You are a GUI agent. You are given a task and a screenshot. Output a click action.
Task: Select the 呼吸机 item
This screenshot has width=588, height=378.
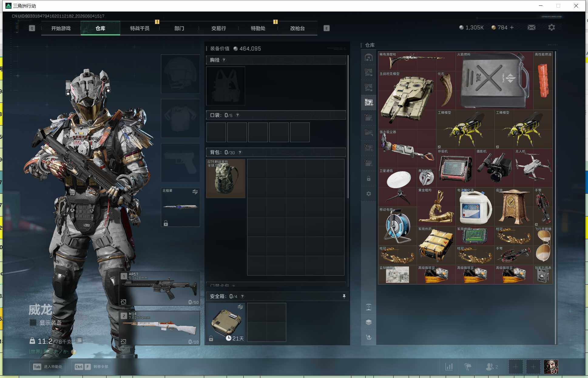(x=456, y=168)
